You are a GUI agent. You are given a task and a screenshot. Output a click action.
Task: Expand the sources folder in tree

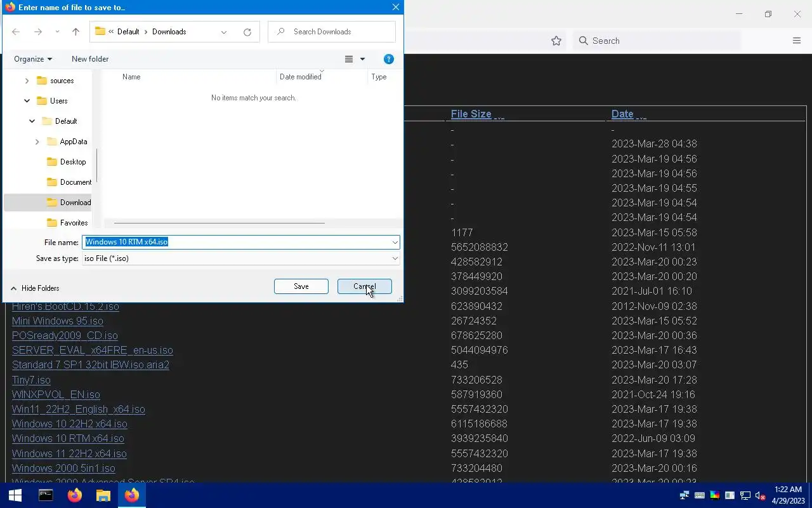coord(27,81)
